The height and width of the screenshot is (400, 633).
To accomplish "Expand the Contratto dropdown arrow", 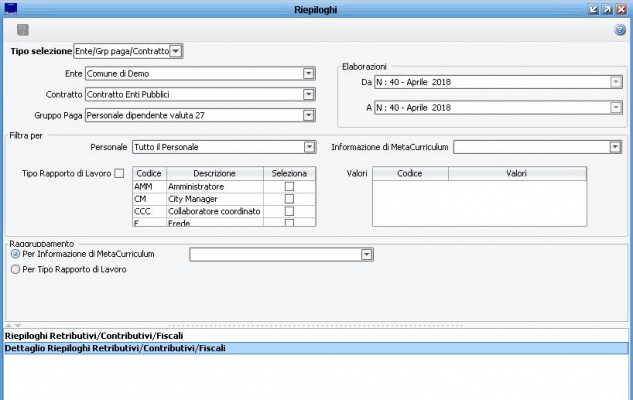I will coord(308,94).
